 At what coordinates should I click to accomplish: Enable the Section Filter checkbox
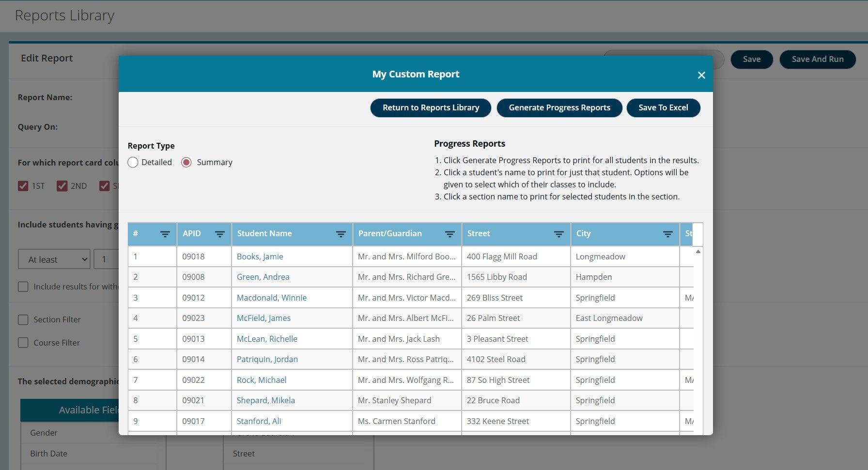pos(23,319)
